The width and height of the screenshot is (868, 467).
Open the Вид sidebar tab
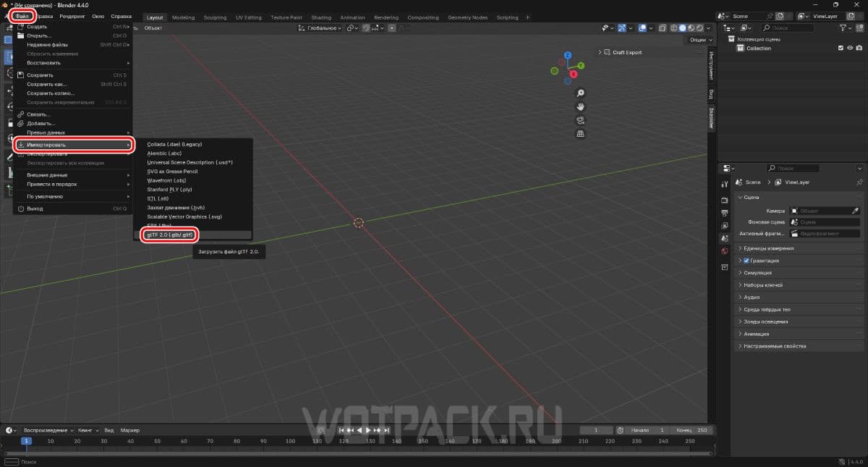click(x=711, y=94)
